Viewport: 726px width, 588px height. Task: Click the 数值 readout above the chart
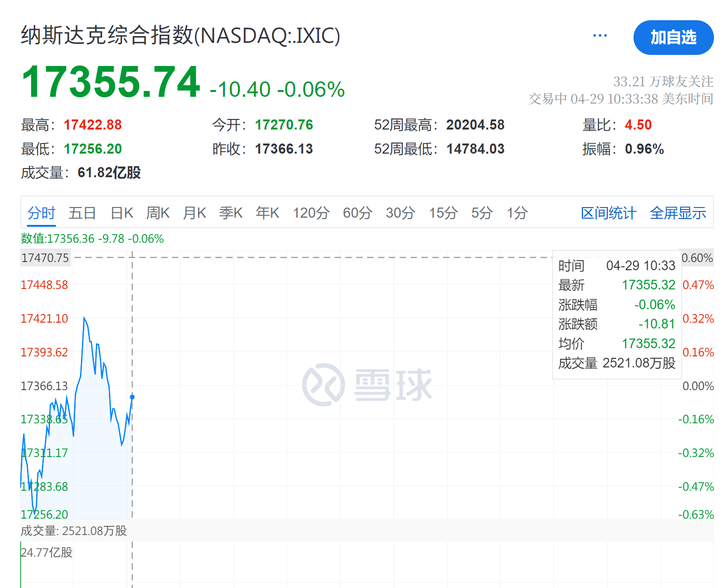click(92, 239)
